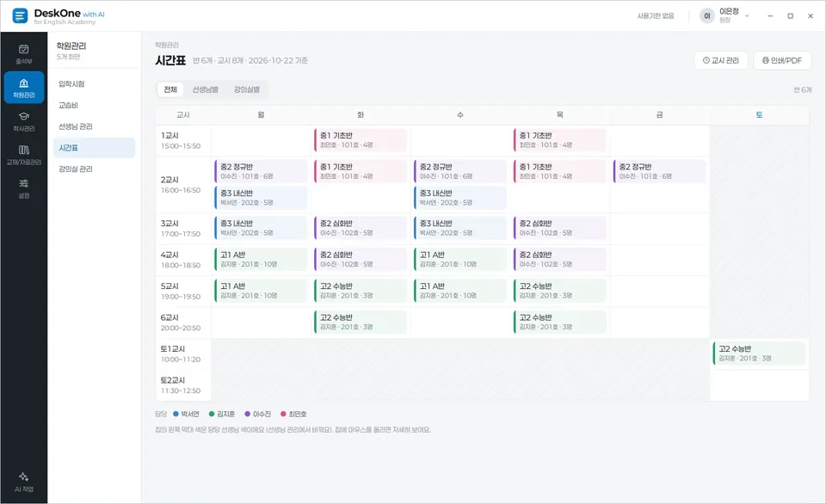Image resolution: width=826 pixels, height=504 pixels.
Task: Click the 월 column header
Action: (x=261, y=114)
